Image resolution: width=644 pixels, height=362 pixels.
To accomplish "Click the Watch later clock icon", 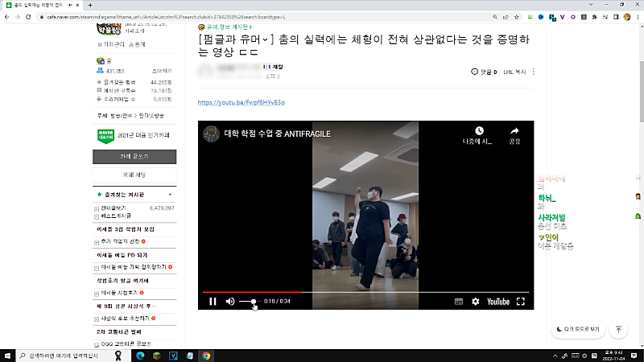I will point(479,131).
